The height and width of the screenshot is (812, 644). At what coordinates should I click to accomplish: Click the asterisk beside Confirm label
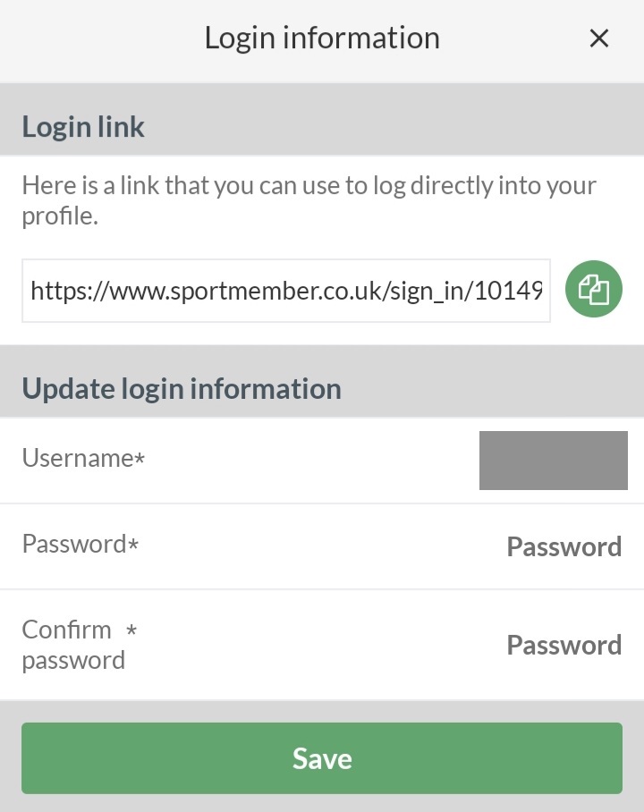pos(131,630)
